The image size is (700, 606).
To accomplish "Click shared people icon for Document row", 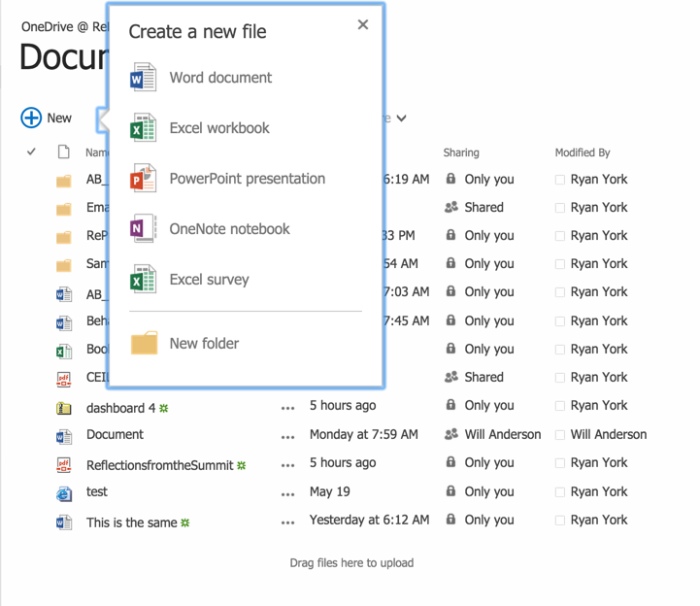I will pos(451,434).
